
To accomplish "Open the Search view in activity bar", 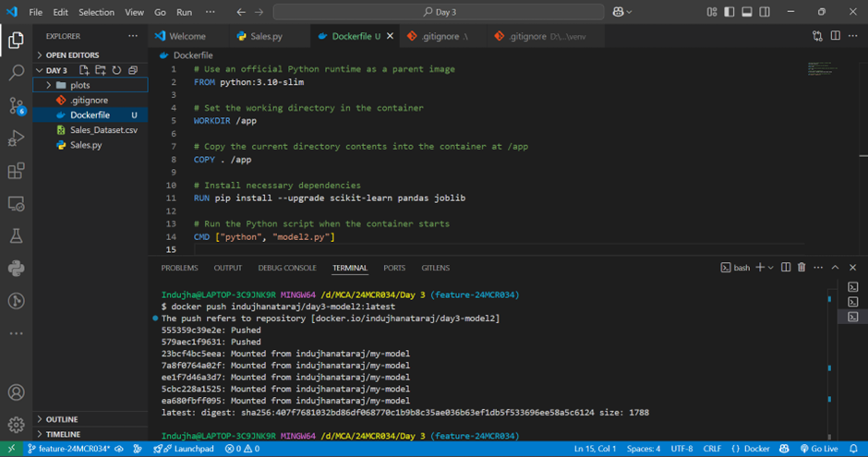I will [x=16, y=73].
